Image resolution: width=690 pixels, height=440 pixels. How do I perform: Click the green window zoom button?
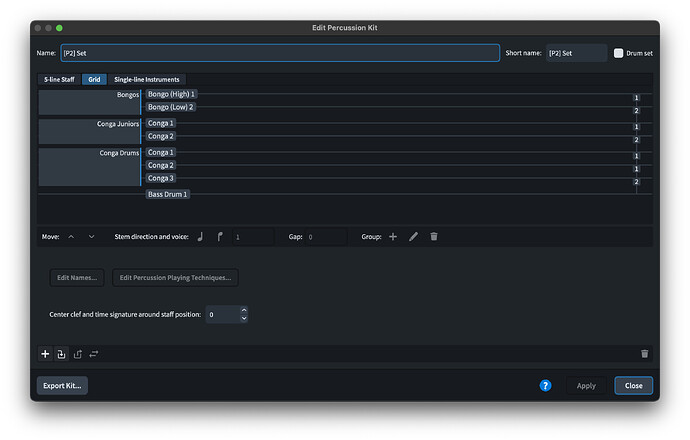coord(59,28)
